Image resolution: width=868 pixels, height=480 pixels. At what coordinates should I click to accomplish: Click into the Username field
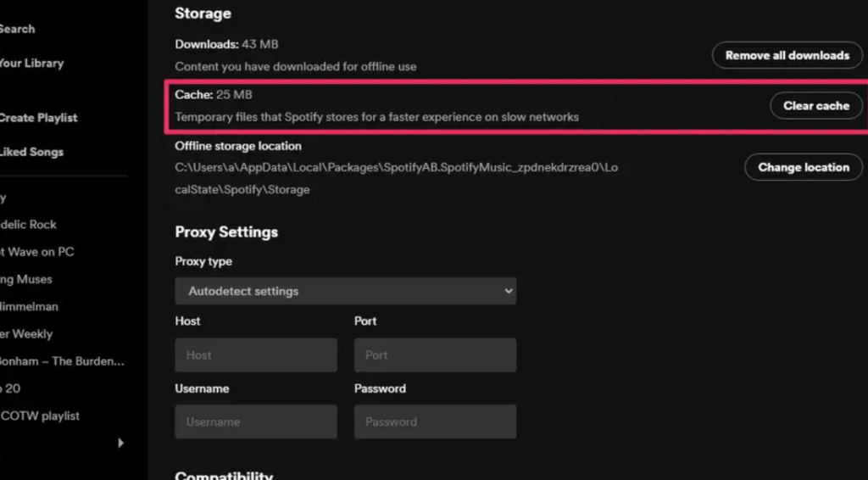tap(256, 421)
